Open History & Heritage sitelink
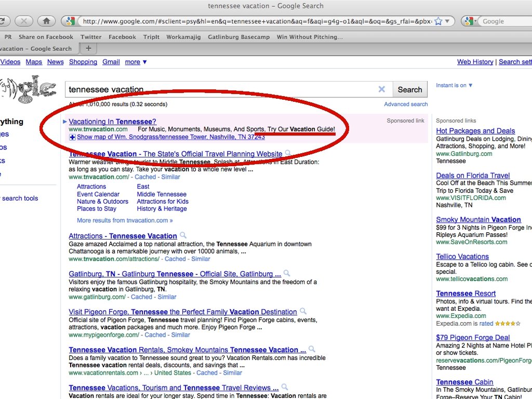The image size is (532, 399). tap(162, 209)
